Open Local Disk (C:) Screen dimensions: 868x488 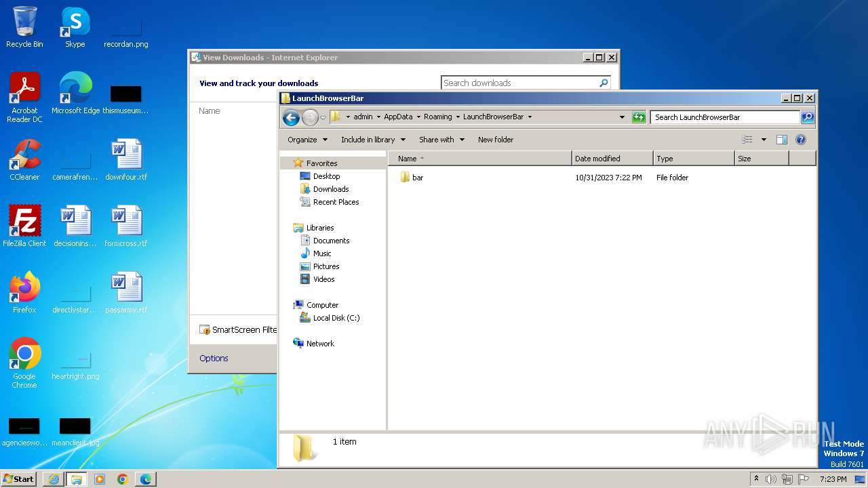click(x=336, y=318)
